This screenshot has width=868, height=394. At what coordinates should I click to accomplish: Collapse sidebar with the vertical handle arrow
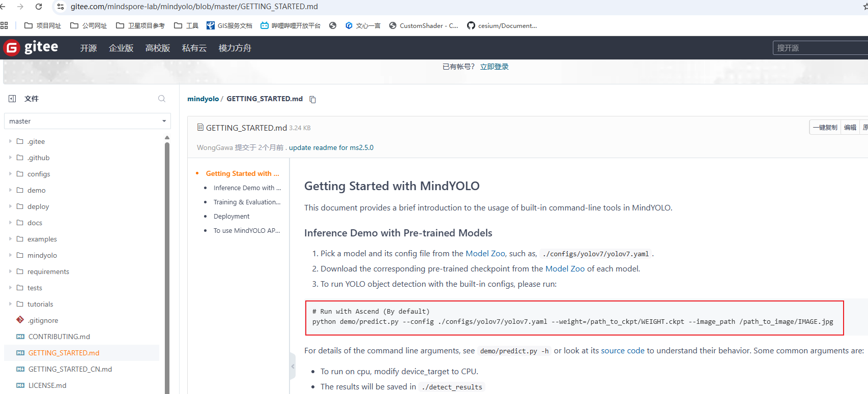tap(293, 366)
